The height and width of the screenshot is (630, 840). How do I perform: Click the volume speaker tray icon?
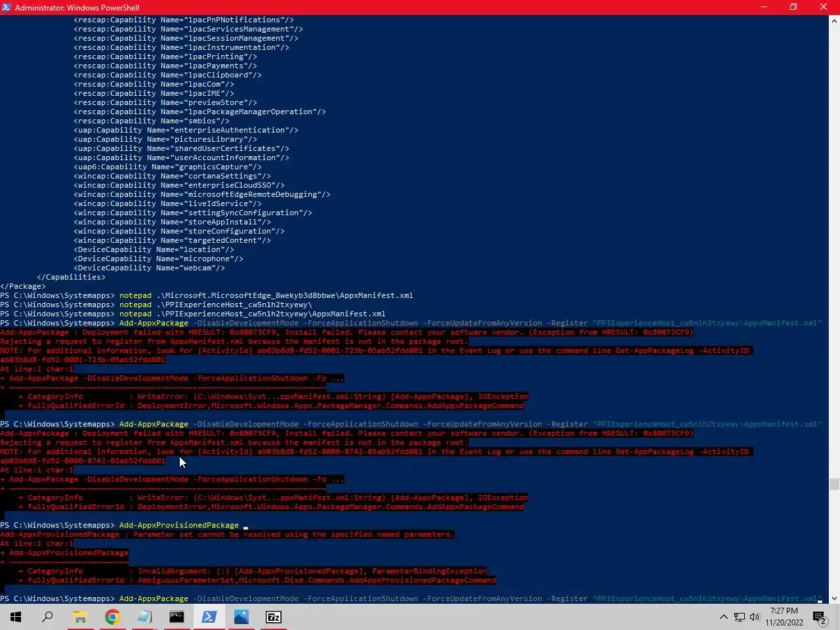pyautogui.click(x=755, y=617)
